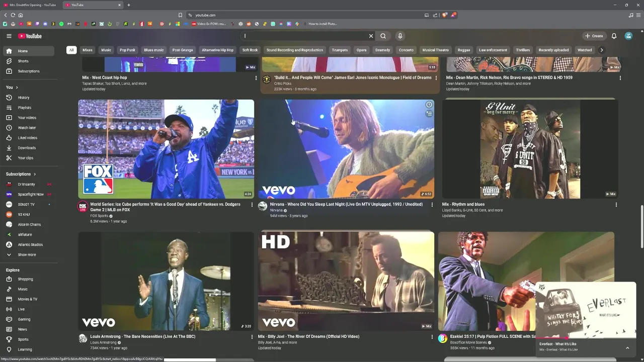Open the account avatar menu
This screenshot has width=644, height=362.
(628, 36)
